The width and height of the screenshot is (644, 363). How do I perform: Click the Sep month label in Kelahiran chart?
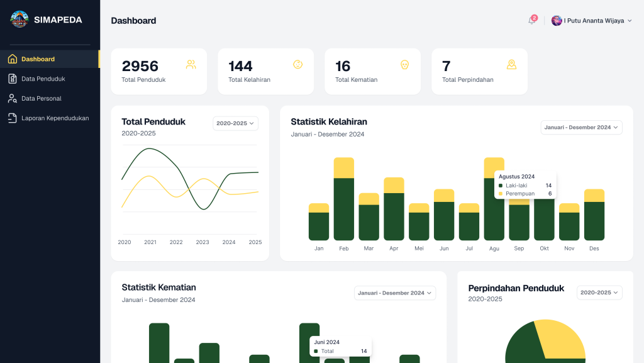(x=519, y=249)
